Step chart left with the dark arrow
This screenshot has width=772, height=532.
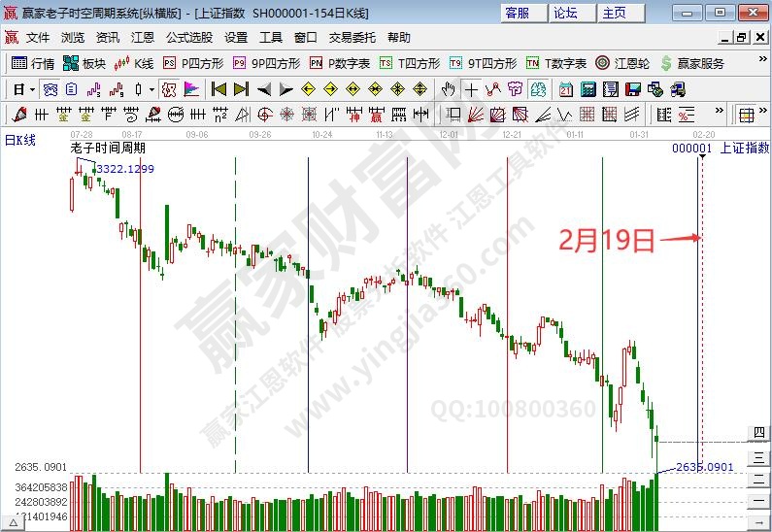(264, 89)
